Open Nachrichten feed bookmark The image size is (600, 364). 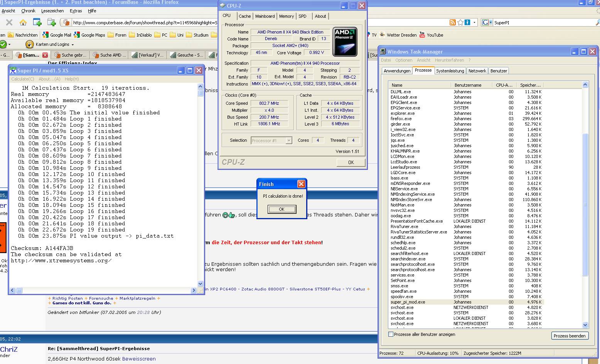(x=23, y=35)
